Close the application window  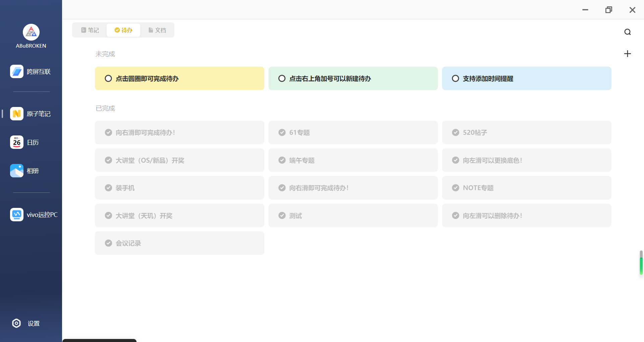(x=632, y=10)
